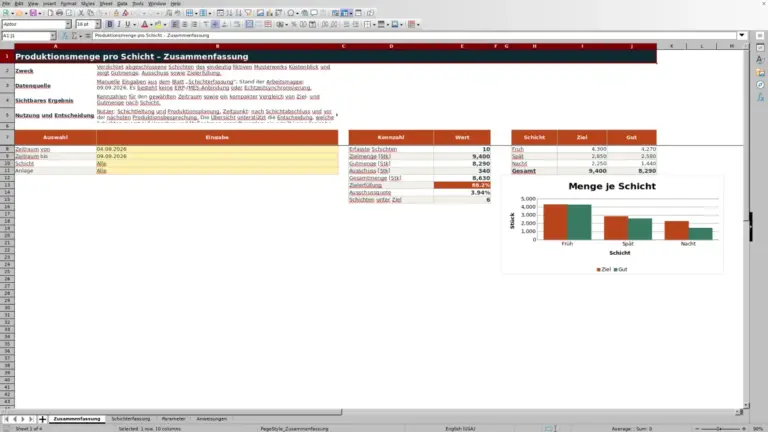Image resolution: width=768 pixels, height=432 pixels.
Task: Click the Insert comment icon
Action: [x=314, y=13]
